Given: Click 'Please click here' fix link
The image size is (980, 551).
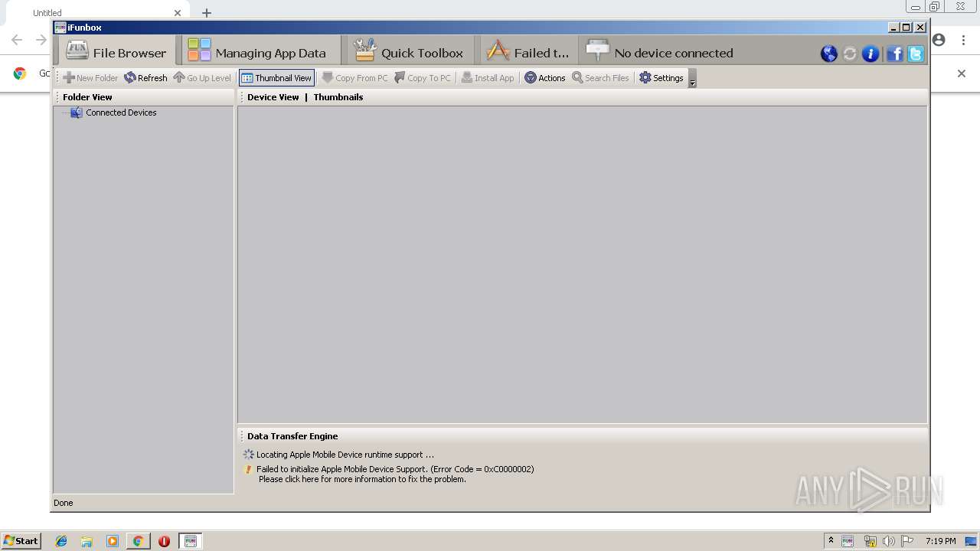Looking at the screenshot, I should pos(362,479).
